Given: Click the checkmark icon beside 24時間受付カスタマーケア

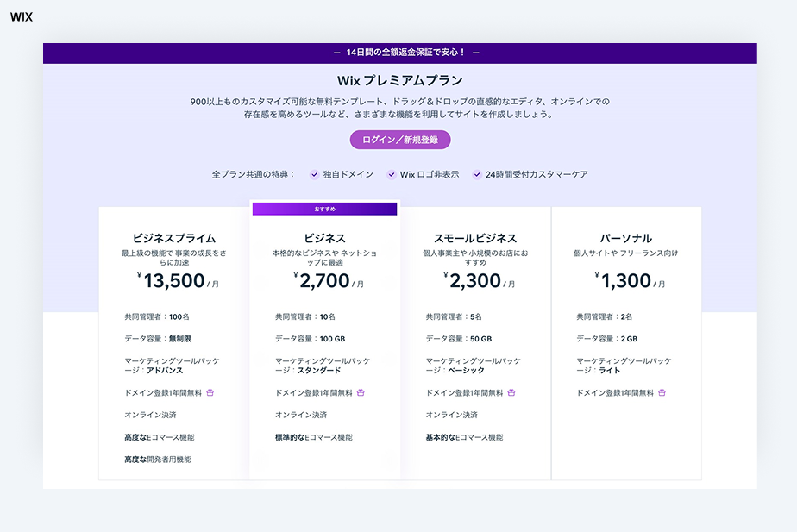Looking at the screenshot, I should (x=477, y=175).
